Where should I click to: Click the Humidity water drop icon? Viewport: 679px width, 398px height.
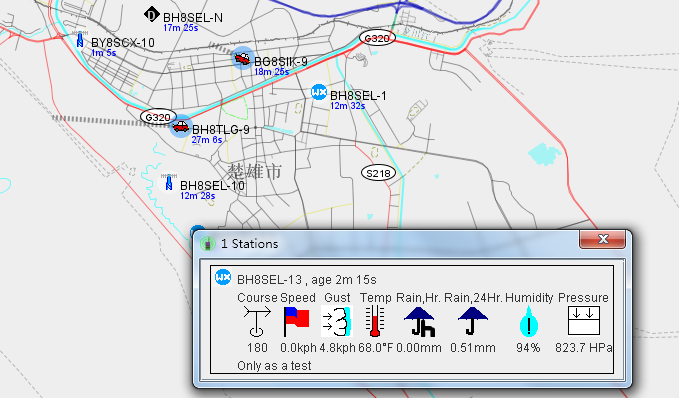tap(529, 321)
